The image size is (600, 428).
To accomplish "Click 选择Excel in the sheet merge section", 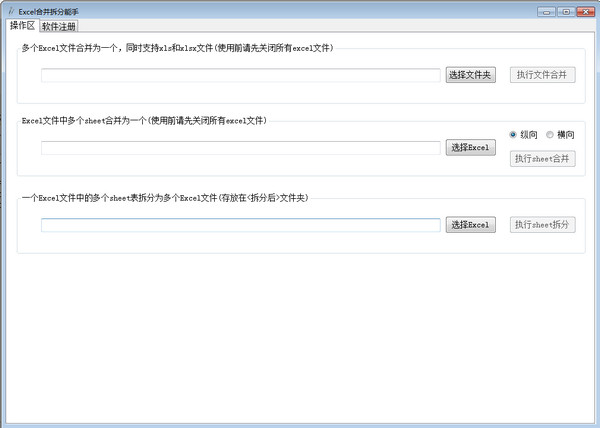I will (470, 148).
